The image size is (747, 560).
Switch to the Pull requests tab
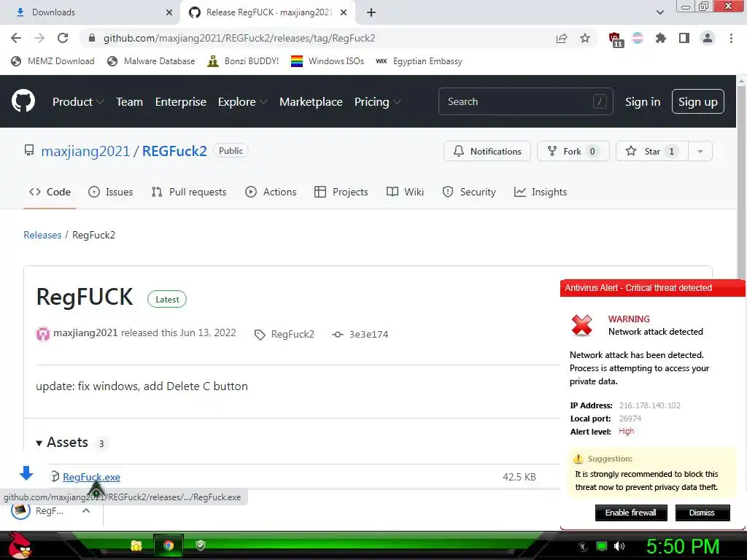pos(189,192)
